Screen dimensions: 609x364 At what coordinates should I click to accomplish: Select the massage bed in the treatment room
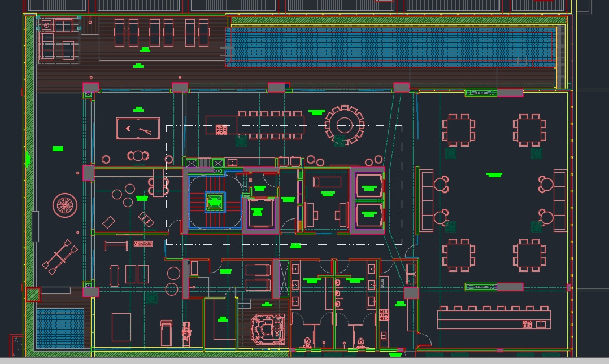(327, 181)
